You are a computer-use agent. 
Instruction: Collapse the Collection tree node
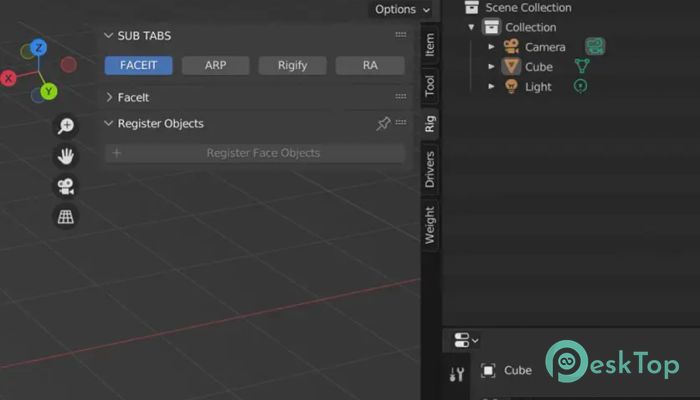471,27
